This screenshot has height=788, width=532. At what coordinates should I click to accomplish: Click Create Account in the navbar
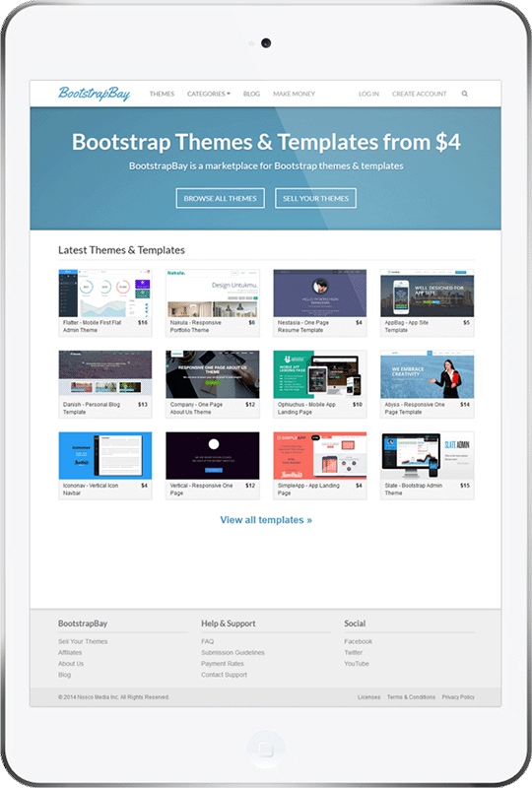(420, 94)
